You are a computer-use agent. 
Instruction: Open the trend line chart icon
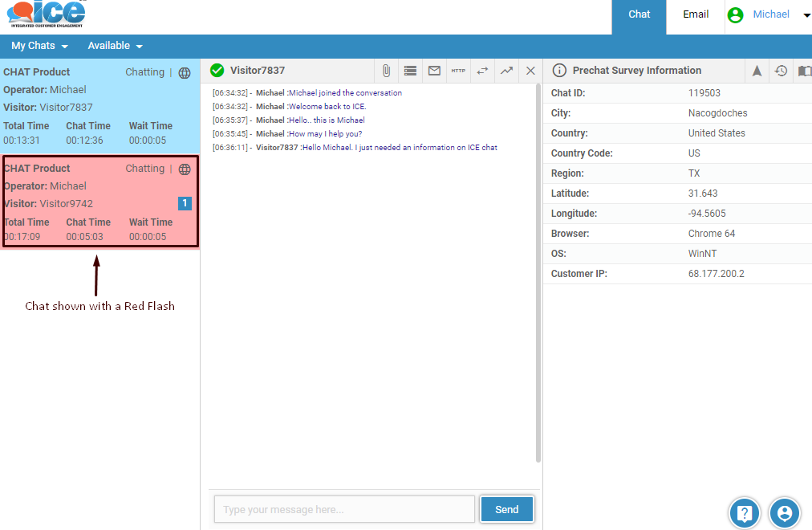click(506, 71)
